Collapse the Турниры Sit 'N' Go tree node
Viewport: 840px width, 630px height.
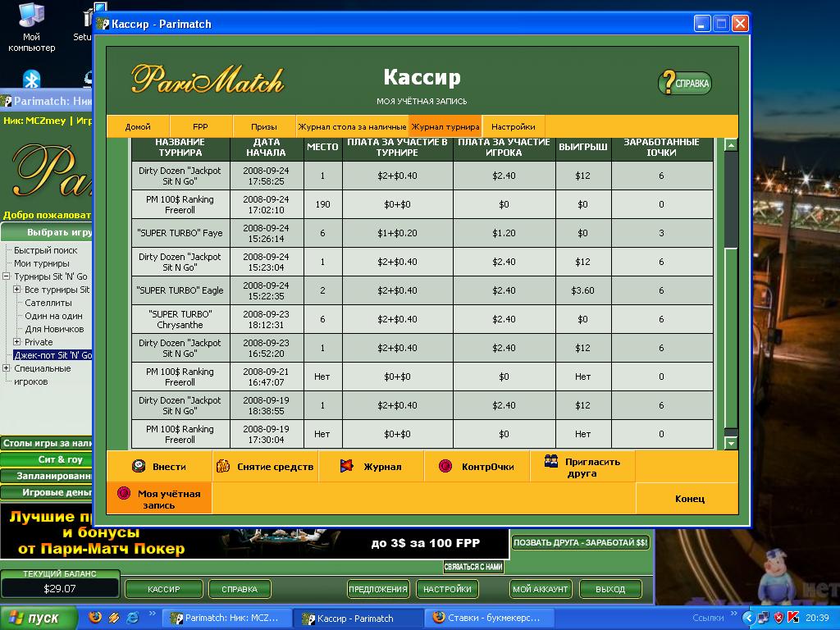7,276
